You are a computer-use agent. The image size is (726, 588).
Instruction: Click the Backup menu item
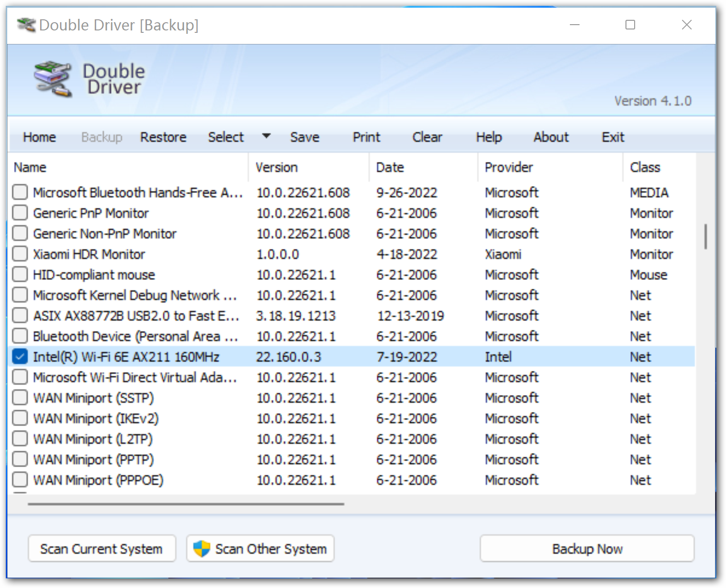point(102,137)
